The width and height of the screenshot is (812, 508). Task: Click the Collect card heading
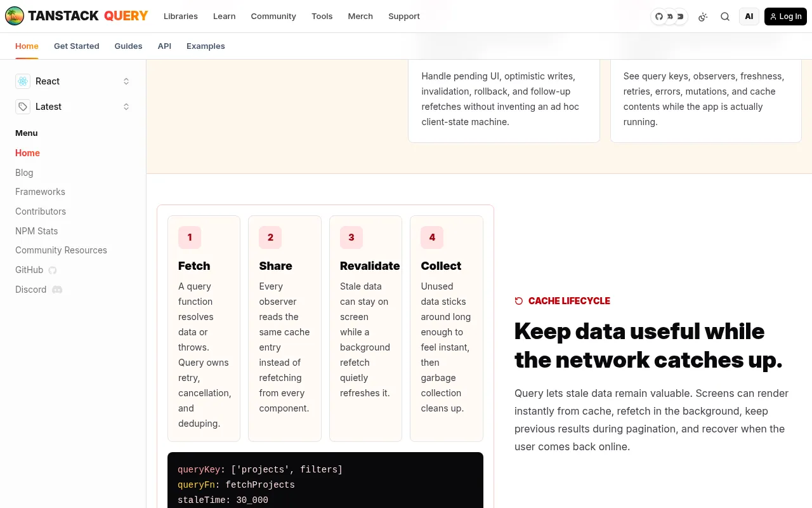(441, 266)
